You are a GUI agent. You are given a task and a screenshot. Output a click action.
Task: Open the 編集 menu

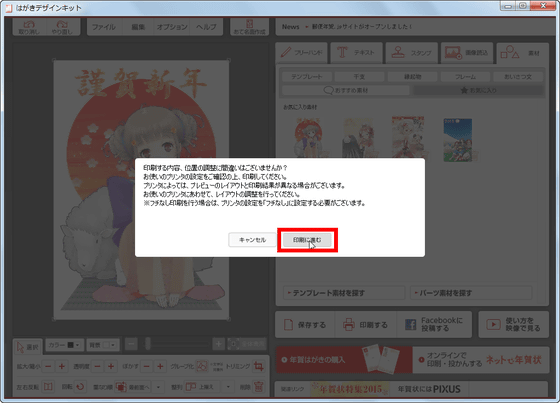point(138,27)
